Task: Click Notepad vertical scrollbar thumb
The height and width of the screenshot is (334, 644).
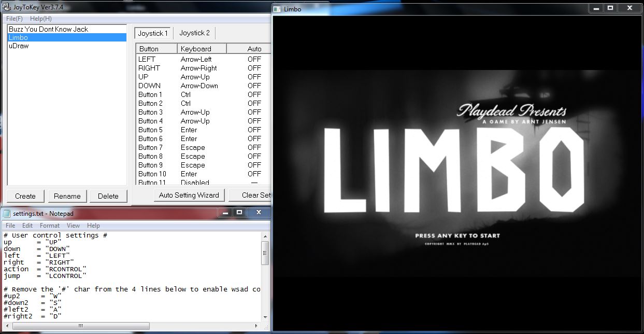Action: pos(265,253)
